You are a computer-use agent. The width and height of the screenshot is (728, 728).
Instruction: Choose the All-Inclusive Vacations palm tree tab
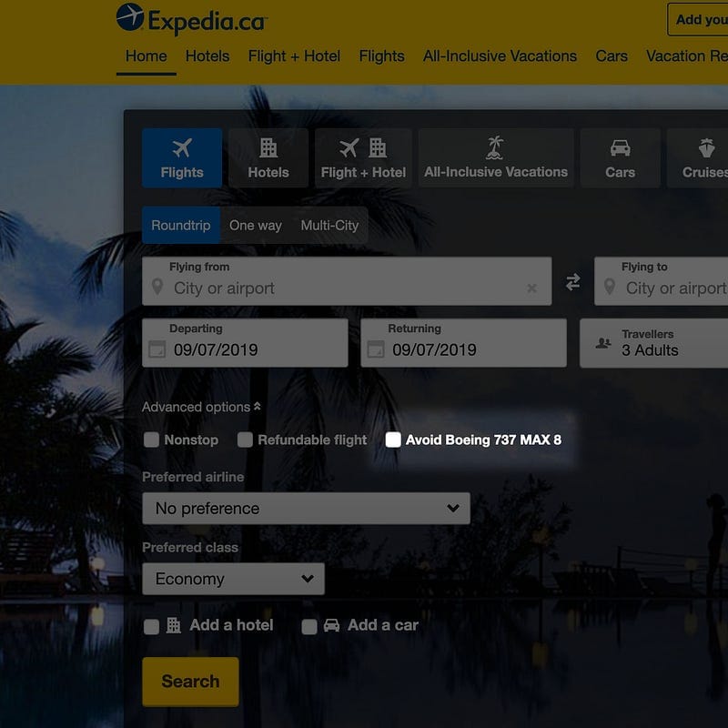point(496,158)
